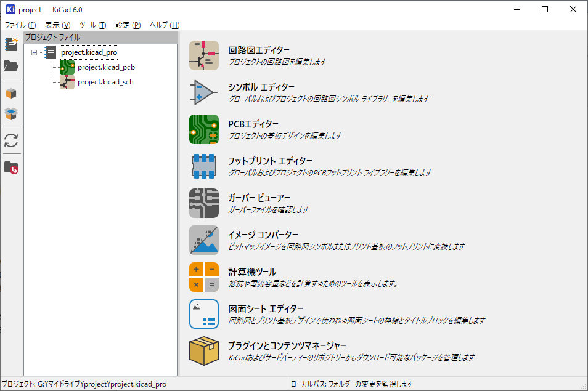Screen dimensions: 588x391
Task: Open the 図面シート エディター
Action: click(x=204, y=314)
